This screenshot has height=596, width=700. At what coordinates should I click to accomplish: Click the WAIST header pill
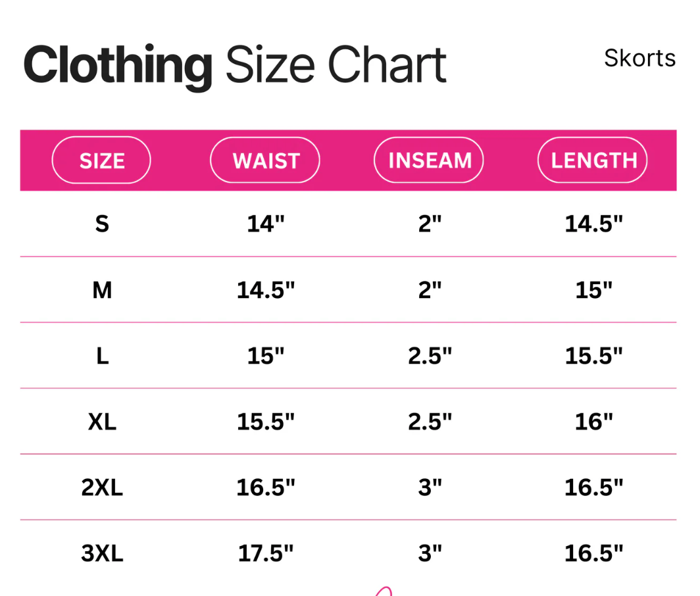click(x=265, y=160)
